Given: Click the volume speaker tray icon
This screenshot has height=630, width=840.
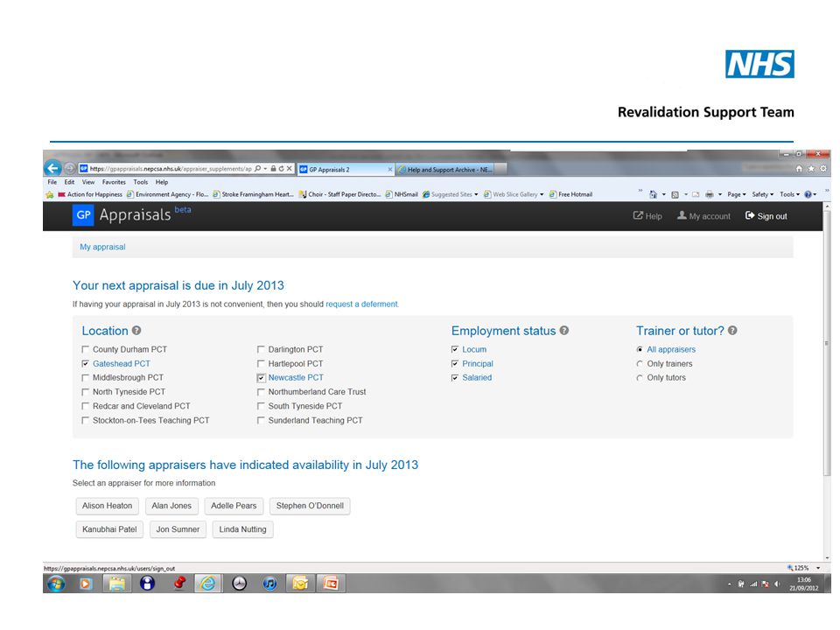Looking at the screenshot, I should click(777, 584).
